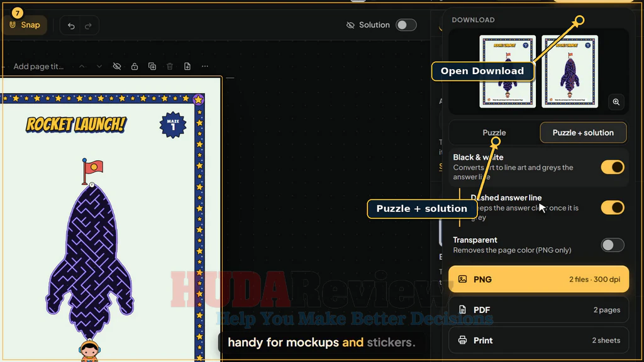The width and height of the screenshot is (644, 362).
Task: Switch to the Puzzle tab
Action: [x=494, y=133]
